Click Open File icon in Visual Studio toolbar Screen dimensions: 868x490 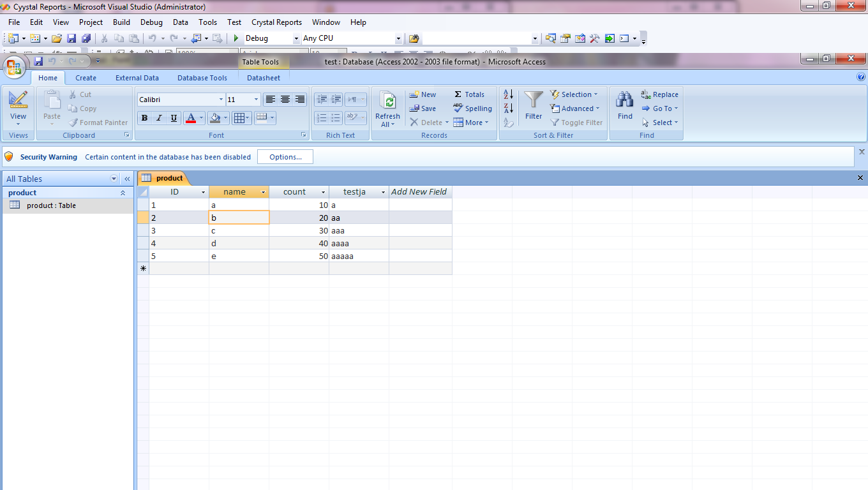(57, 38)
